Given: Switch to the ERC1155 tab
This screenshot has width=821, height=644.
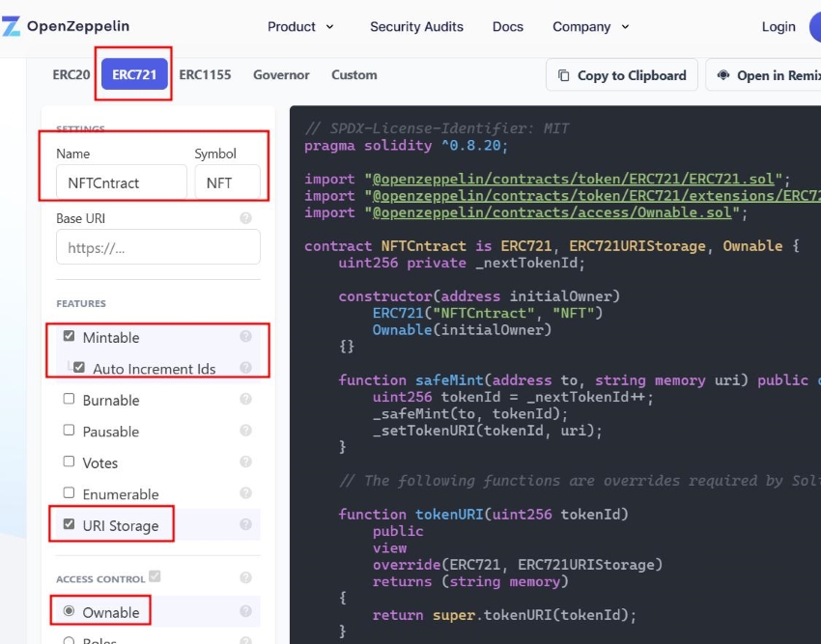Looking at the screenshot, I should pos(205,75).
